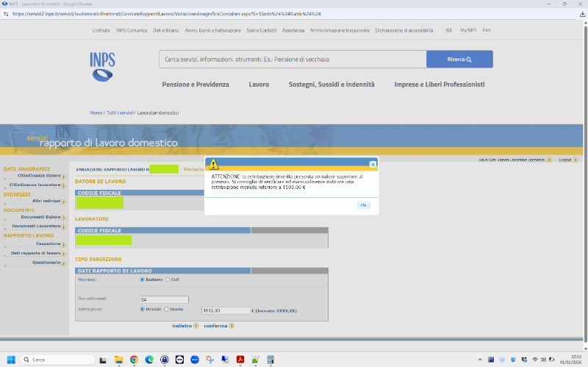Click the arrow icon next to Cessazione
The image size is (588, 367).
64,244
